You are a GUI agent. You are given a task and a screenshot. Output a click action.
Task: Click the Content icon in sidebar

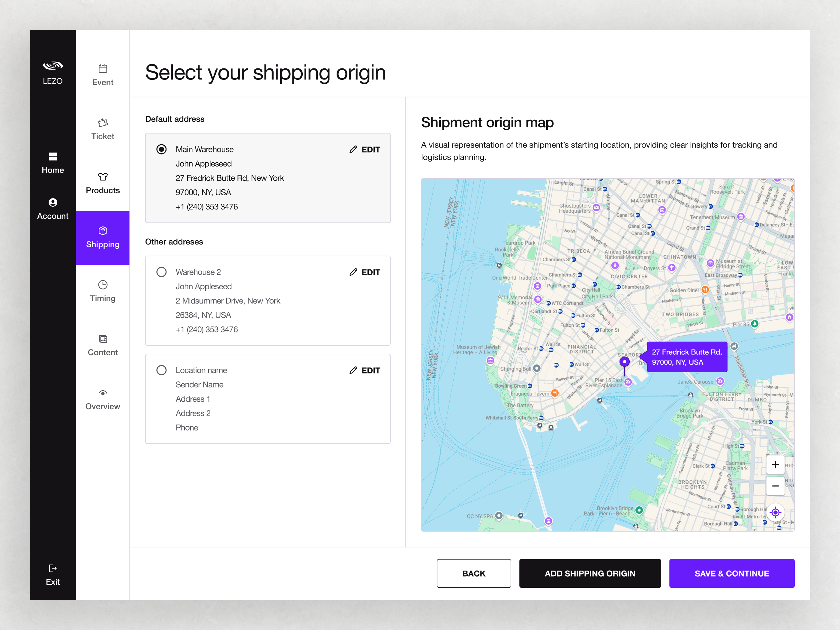point(102,339)
